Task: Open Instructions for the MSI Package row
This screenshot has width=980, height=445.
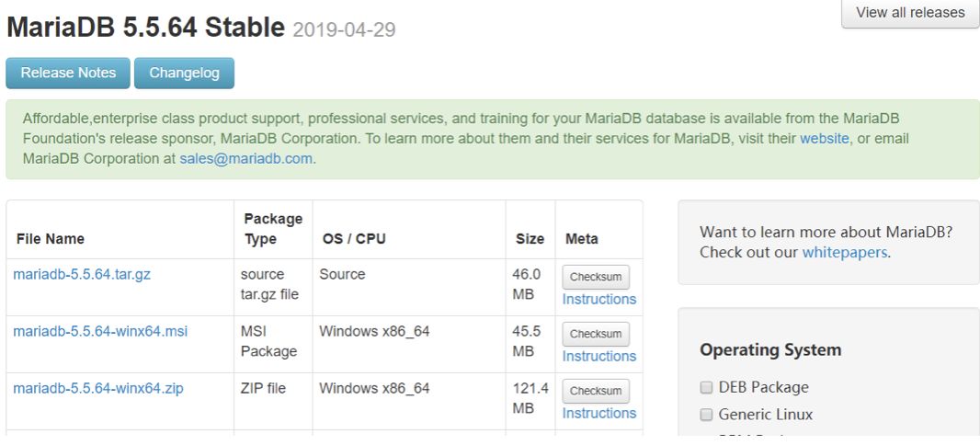Action: click(599, 356)
